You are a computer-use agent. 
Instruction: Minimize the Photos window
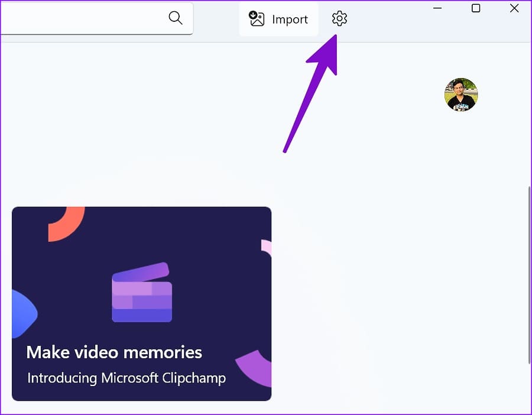pyautogui.click(x=437, y=8)
